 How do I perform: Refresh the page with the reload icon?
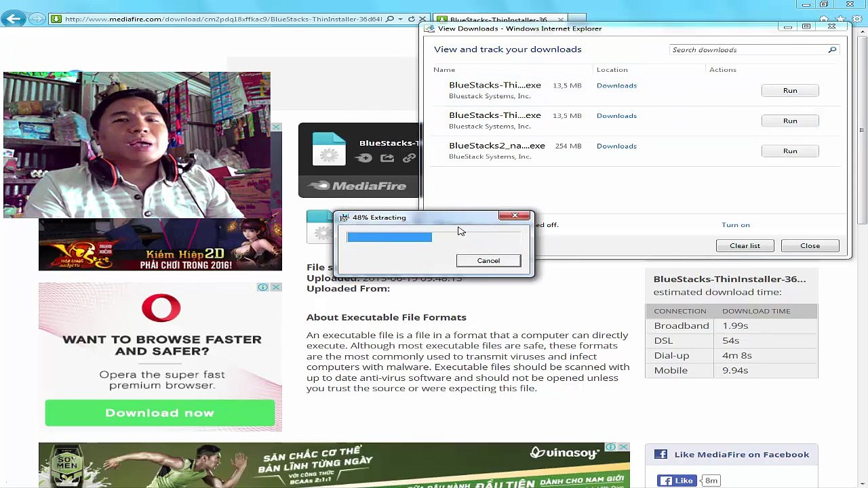click(411, 19)
